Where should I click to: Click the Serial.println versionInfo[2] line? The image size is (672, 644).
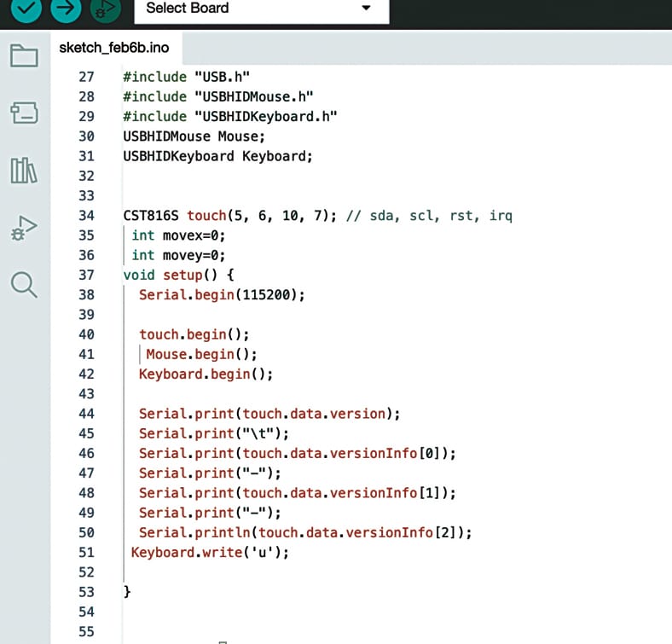304,532
